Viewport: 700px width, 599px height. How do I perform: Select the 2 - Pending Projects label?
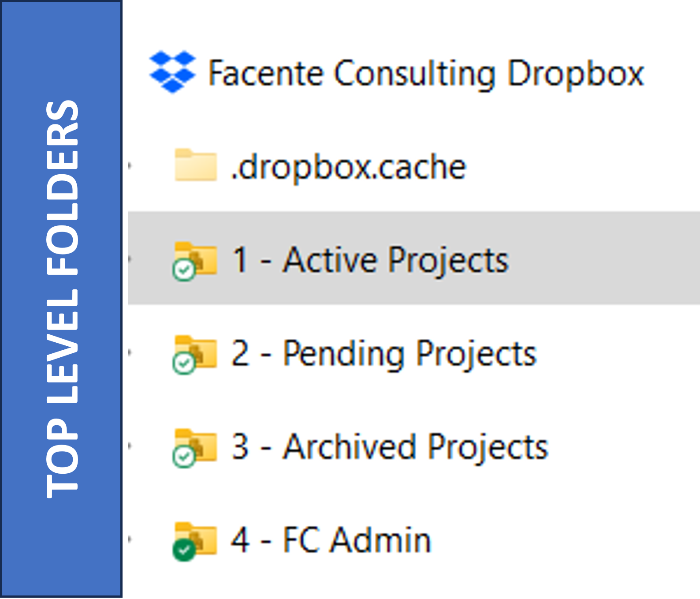384,354
